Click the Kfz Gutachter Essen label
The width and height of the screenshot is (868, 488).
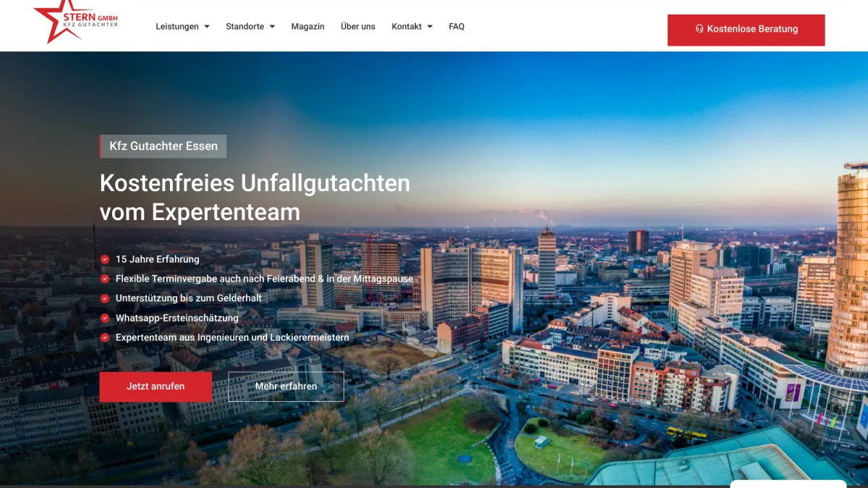[163, 146]
